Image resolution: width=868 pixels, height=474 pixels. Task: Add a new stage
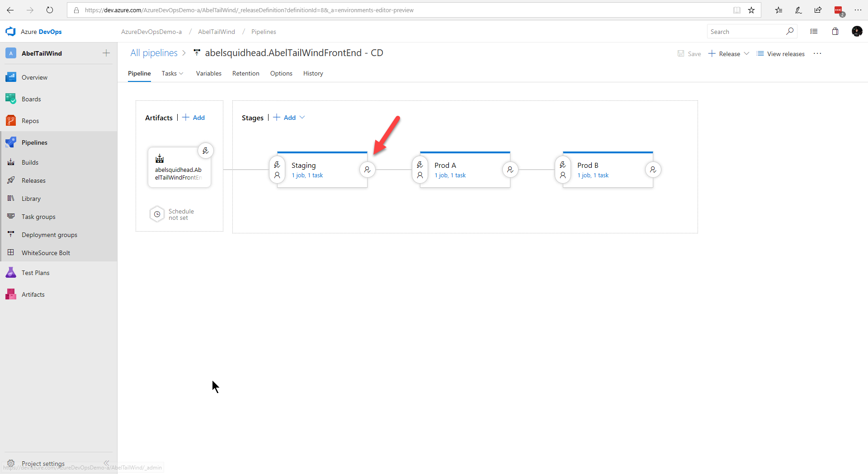point(284,118)
